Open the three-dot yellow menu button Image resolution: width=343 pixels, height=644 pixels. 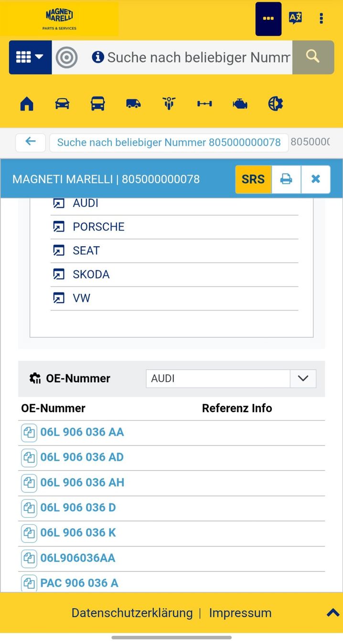point(268,19)
